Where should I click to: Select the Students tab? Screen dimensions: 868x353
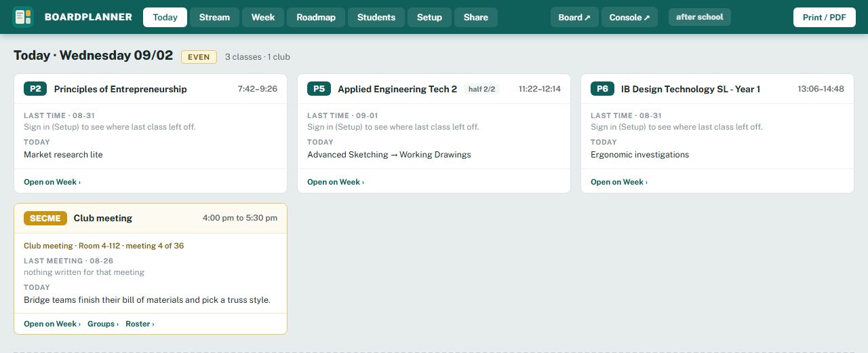coord(376,17)
